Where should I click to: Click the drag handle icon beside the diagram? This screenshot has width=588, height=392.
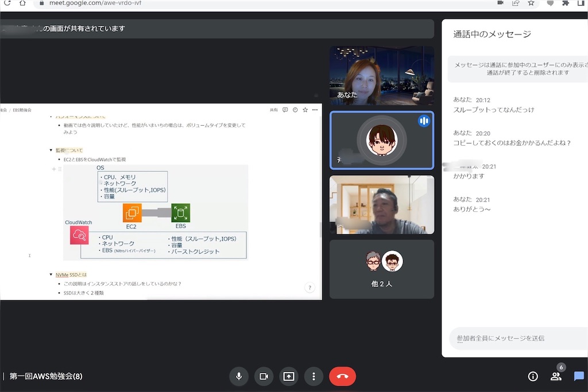click(60, 169)
